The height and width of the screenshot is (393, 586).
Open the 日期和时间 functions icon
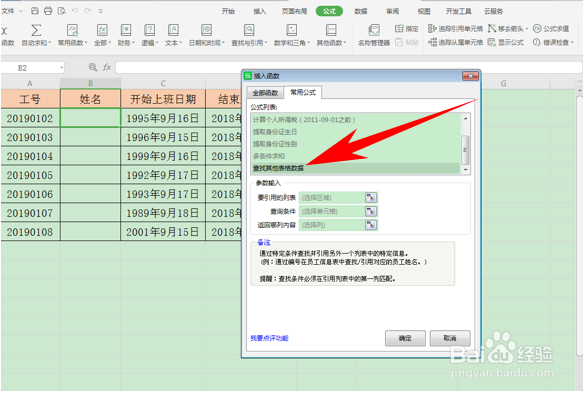point(206,30)
